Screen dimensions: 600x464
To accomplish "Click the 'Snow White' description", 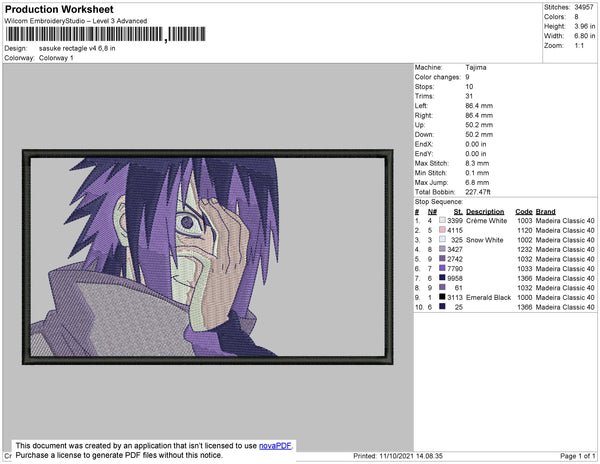I will [x=484, y=240].
